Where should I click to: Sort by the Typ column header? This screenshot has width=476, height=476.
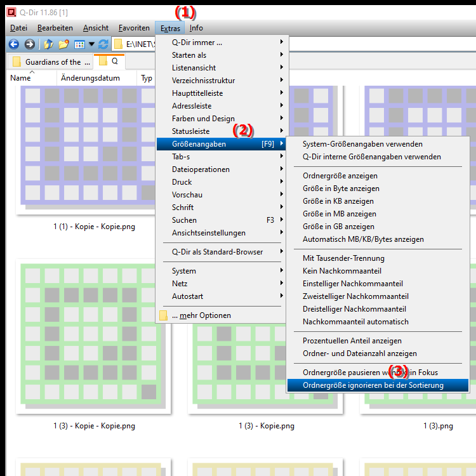click(147, 78)
